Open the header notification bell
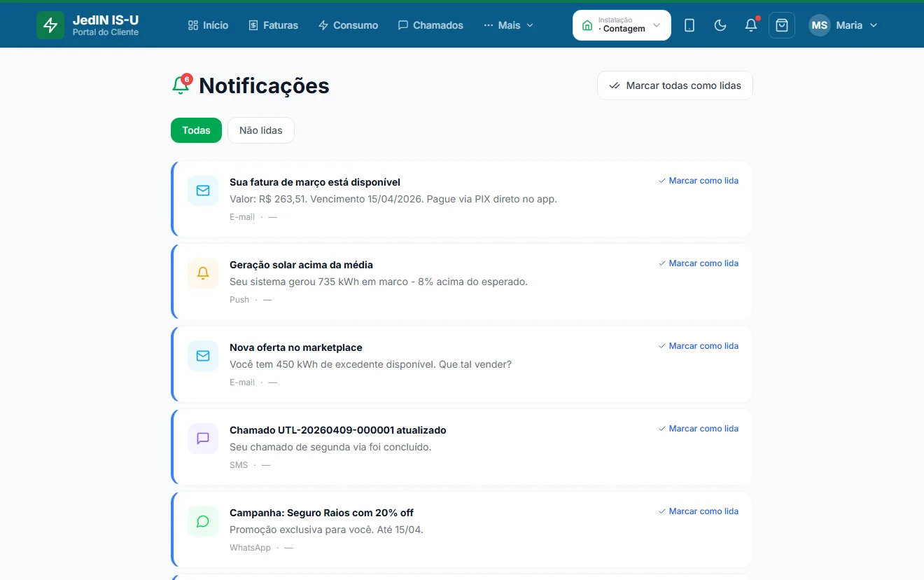The height and width of the screenshot is (580, 924). (751, 25)
